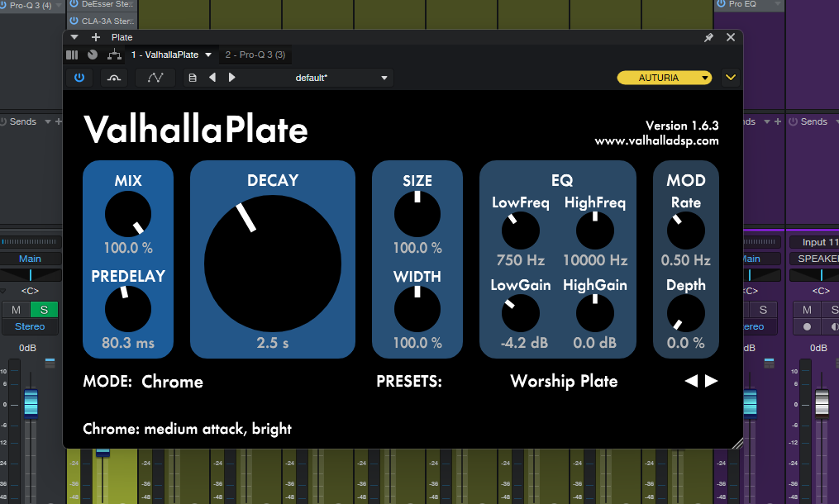Click the WIDTH knob
This screenshot has height=504, width=839.
417,309
